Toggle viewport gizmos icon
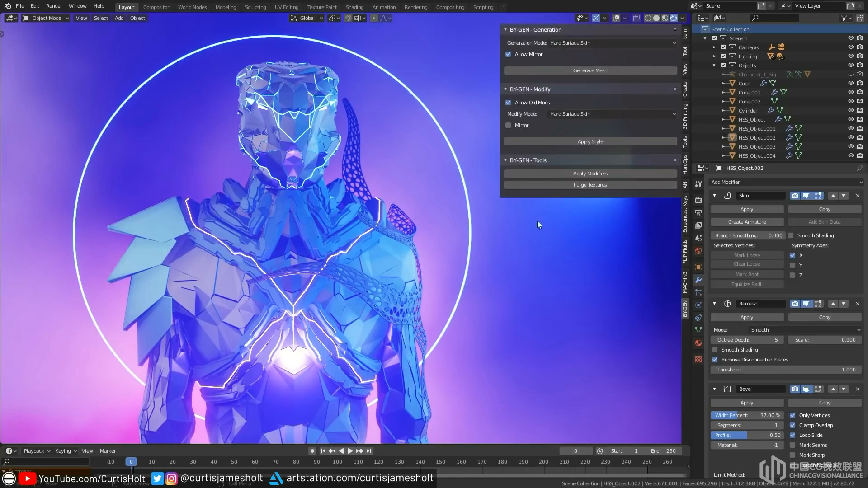Image resolution: width=868 pixels, height=488 pixels. click(x=596, y=18)
